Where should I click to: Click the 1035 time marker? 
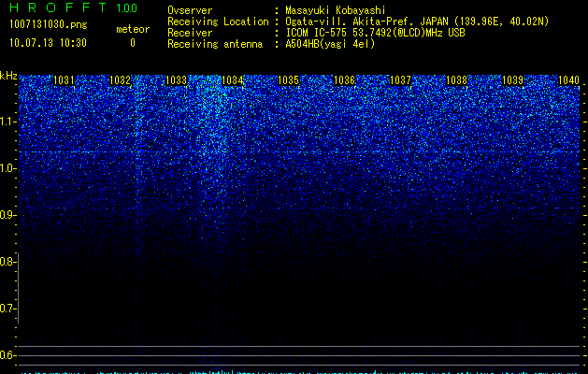(288, 80)
